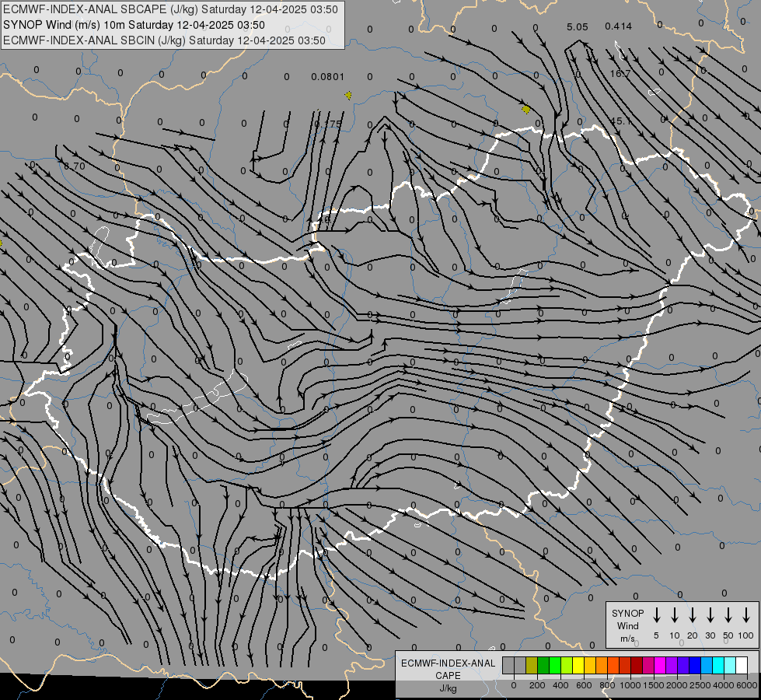Click the wind arrow above the 5 label

(656, 615)
